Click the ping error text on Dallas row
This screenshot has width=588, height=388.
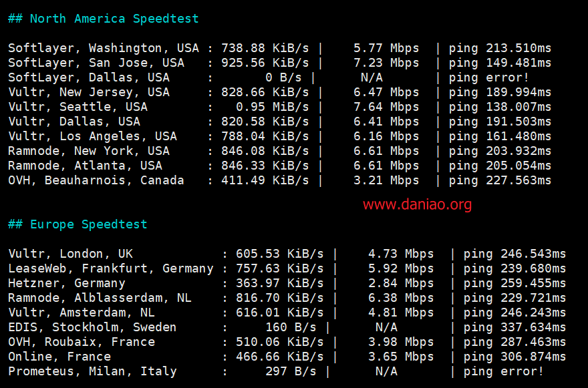(x=488, y=77)
